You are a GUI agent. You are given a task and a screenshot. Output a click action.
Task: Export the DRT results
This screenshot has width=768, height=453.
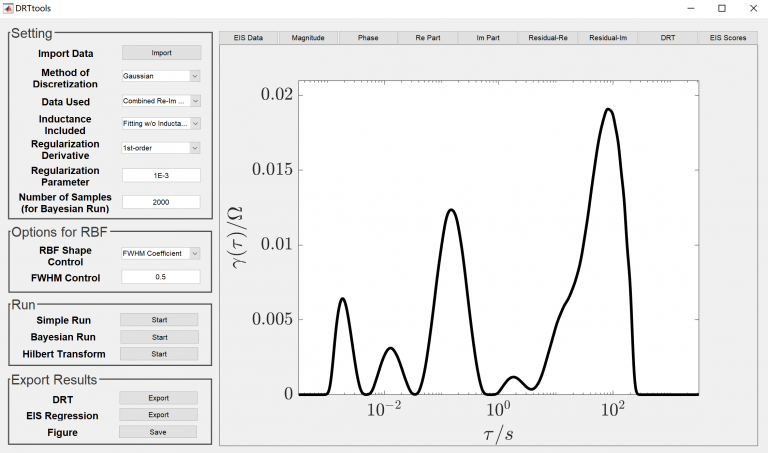(x=159, y=398)
